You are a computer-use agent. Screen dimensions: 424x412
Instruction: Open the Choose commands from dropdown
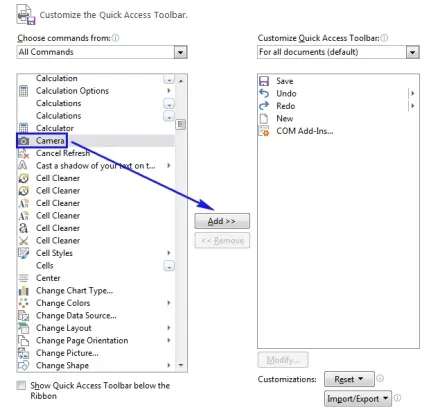coord(102,52)
